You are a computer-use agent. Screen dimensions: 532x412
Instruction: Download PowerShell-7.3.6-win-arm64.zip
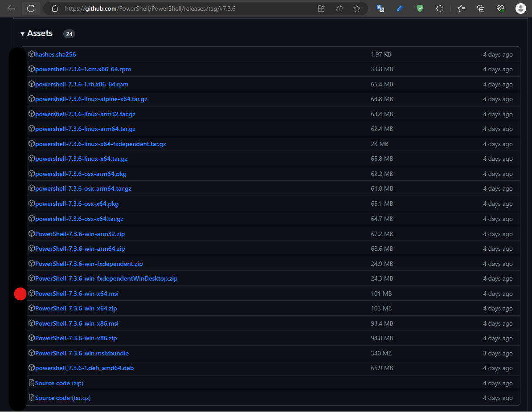pyautogui.click(x=80, y=249)
